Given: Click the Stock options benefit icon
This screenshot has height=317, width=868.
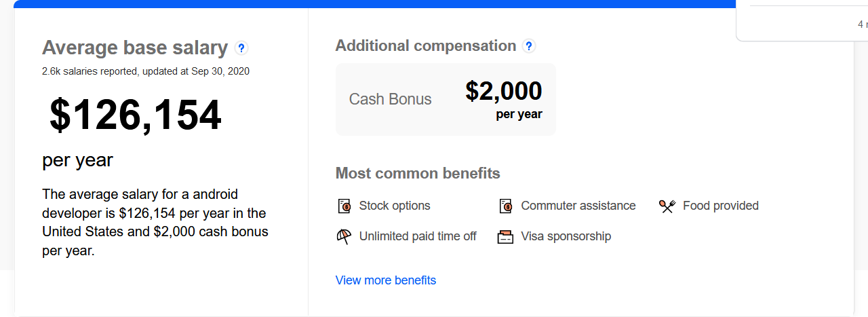Looking at the screenshot, I should (344, 206).
